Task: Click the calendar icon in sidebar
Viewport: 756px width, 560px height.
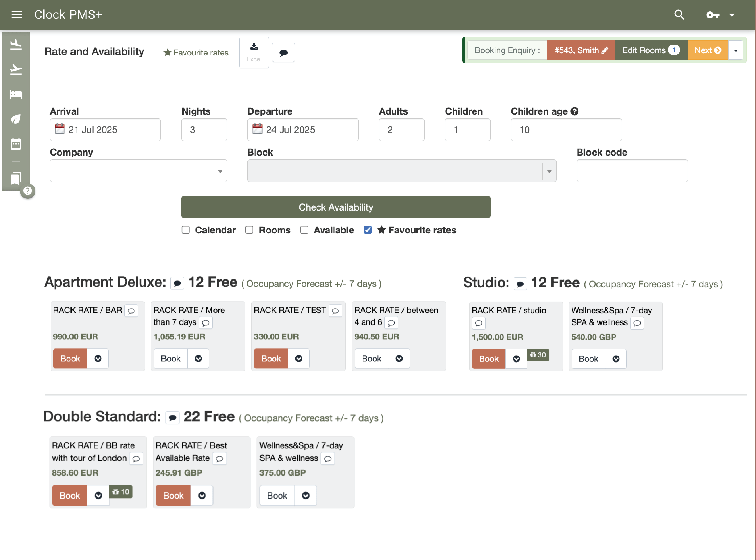Action: coord(16,144)
